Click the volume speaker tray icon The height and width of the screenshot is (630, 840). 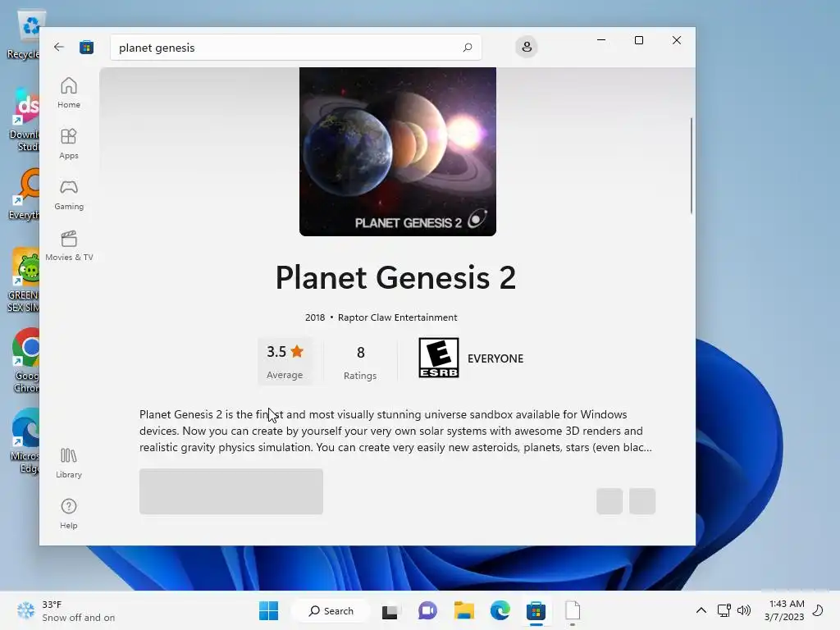[x=743, y=610]
